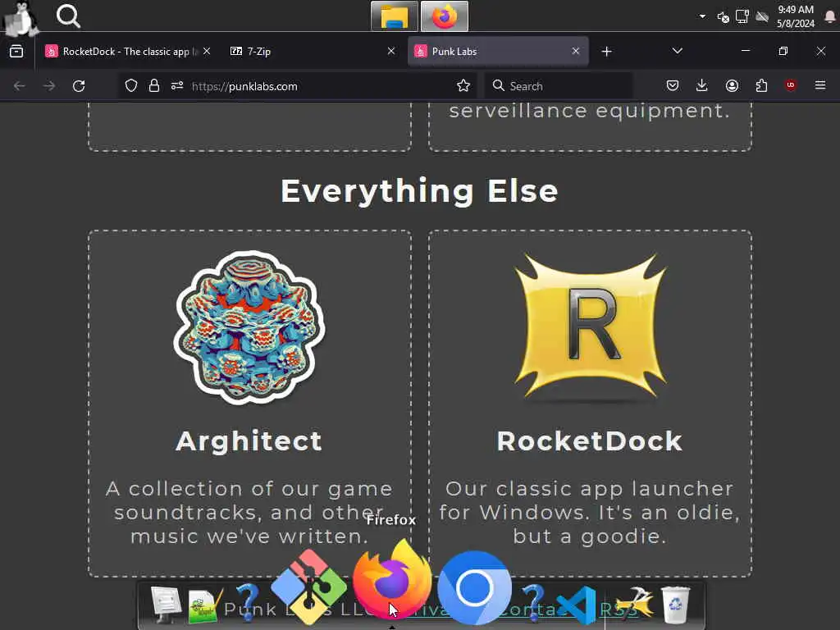Open a new tab with the plus button

pyautogui.click(x=606, y=52)
